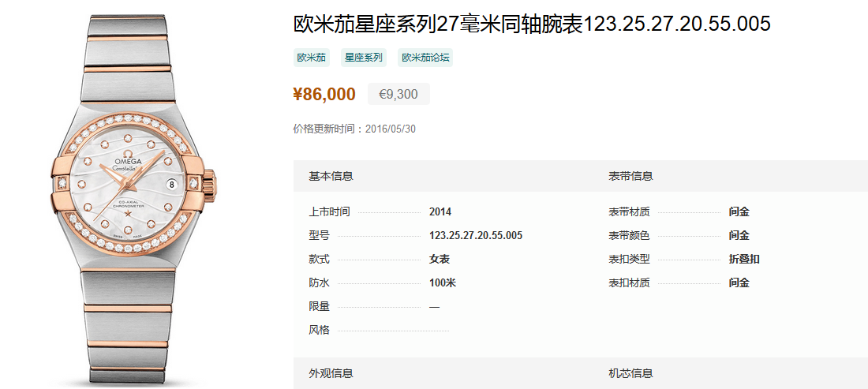Select the ¥86,000 price text
This screenshot has height=389, width=868.
tap(324, 94)
